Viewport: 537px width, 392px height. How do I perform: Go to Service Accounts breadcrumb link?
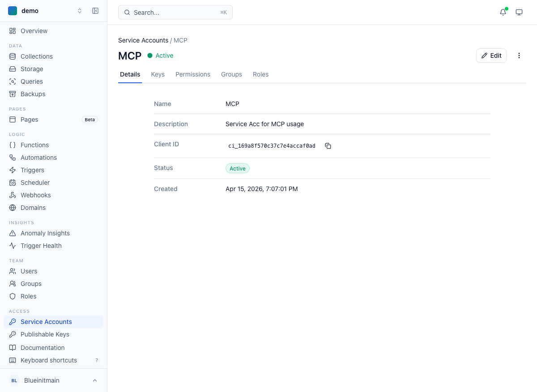coord(143,40)
